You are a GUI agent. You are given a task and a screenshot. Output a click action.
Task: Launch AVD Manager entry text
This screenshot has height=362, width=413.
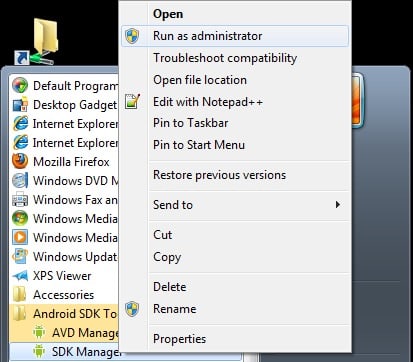tap(85, 333)
